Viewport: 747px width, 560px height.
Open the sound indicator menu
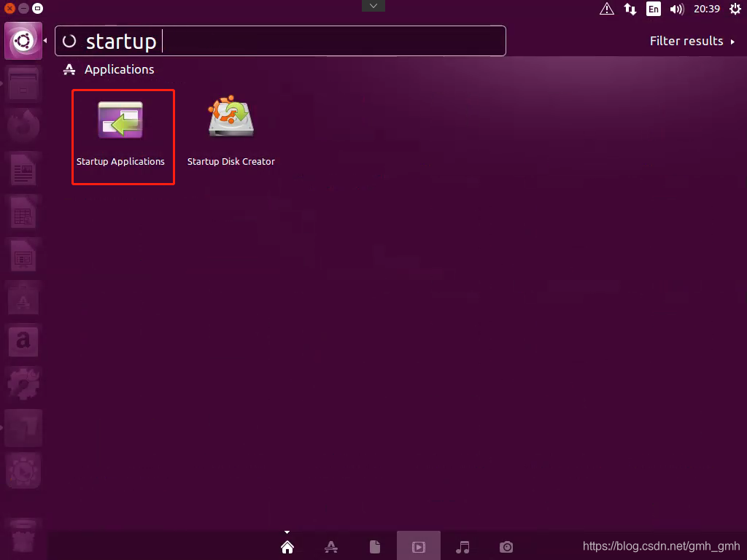coord(678,9)
